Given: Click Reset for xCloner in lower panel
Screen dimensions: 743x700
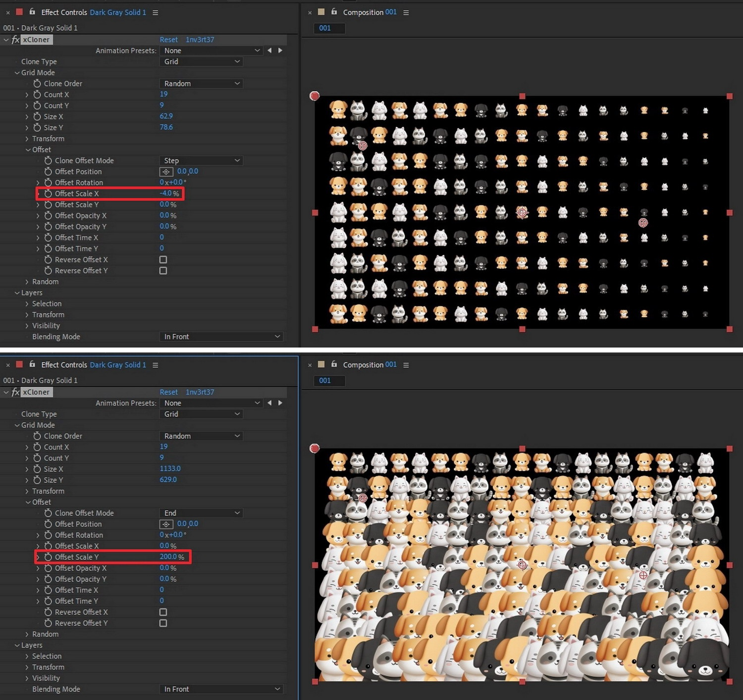Looking at the screenshot, I should pyautogui.click(x=169, y=392).
